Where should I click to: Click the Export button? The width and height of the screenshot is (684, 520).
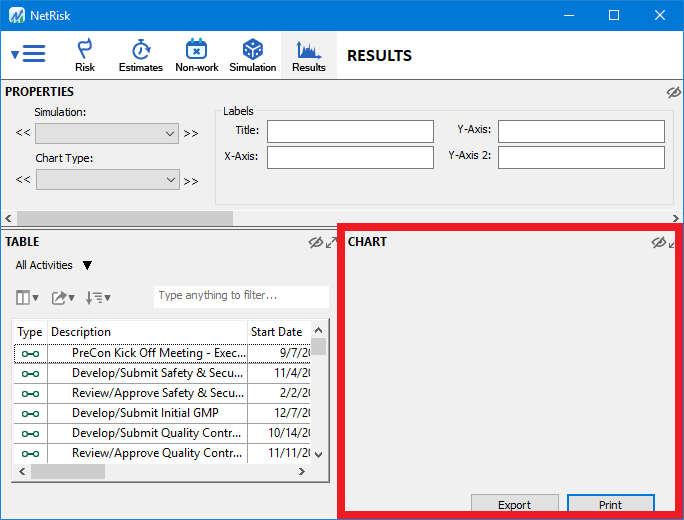(514, 505)
